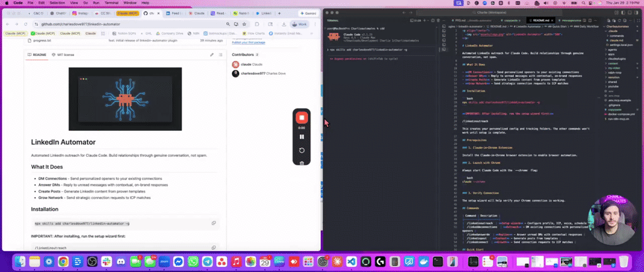Copy the /linkedinoutreach command on GitHub
The height and width of the screenshot is (272, 644).
click(214, 247)
